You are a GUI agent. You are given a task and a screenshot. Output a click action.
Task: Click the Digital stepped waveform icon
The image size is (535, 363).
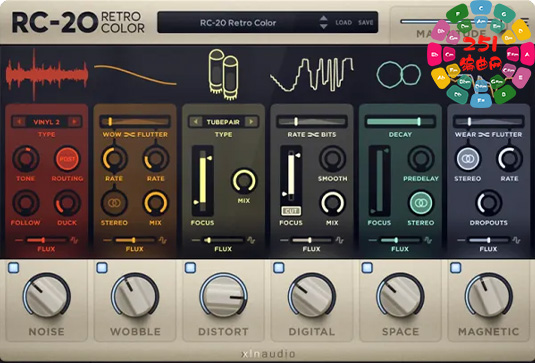coord(312,74)
